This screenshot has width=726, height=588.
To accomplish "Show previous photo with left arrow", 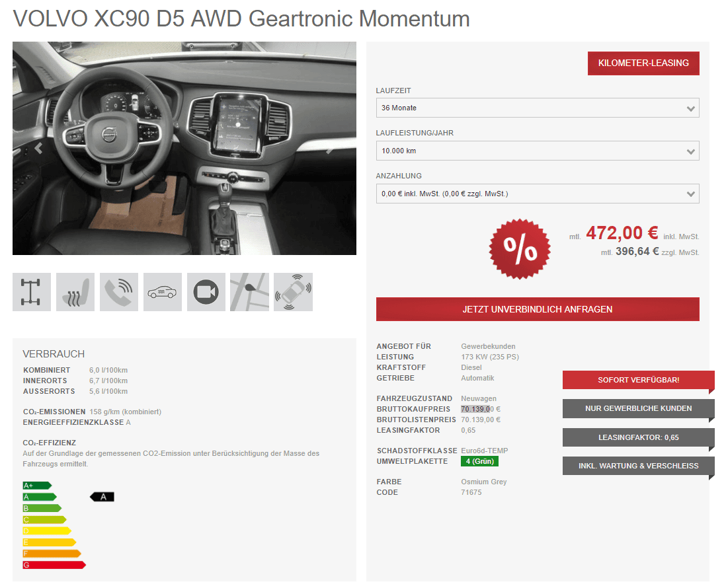I will point(39,148).
